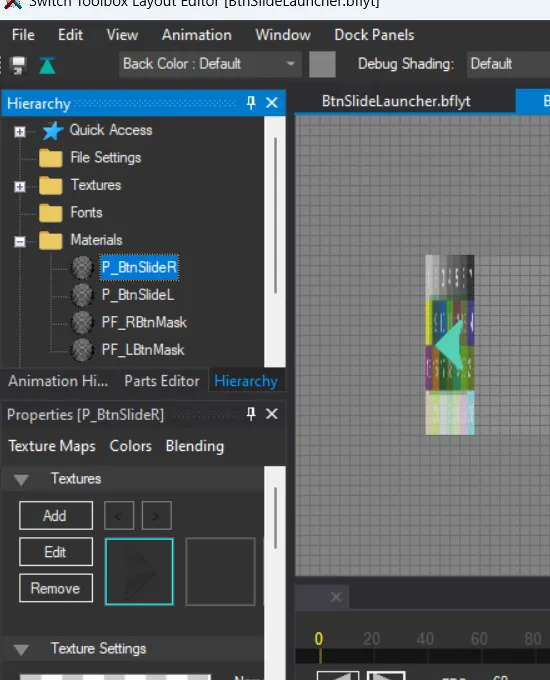Collapse the Materials tree node
Screen dimensions: 550x680
(20, 242)
